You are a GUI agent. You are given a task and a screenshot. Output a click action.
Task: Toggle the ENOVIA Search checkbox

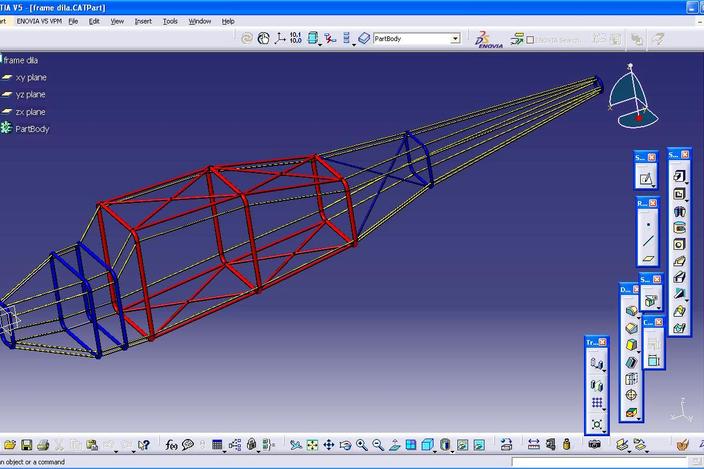[530, 40]
